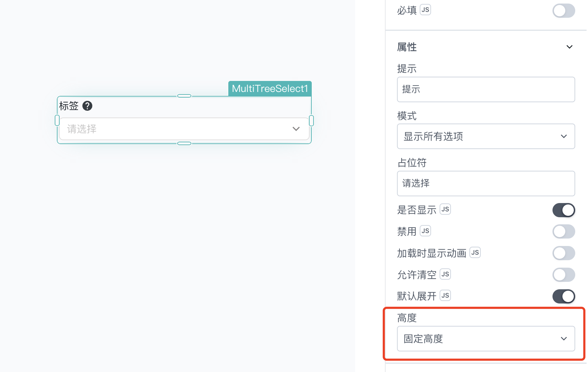Click the 是否显示 label text
Screen dimensions: 588x372
click(x=417, y=210)
